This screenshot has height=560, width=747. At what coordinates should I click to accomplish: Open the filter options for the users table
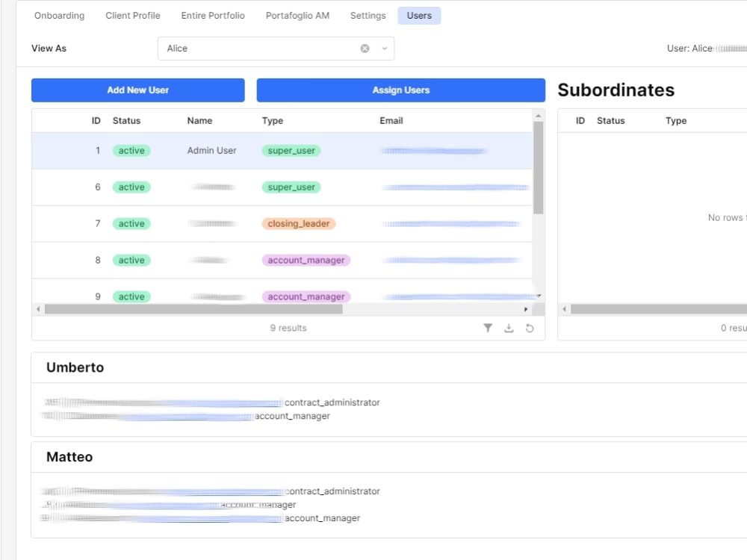[x=489, y=328]
